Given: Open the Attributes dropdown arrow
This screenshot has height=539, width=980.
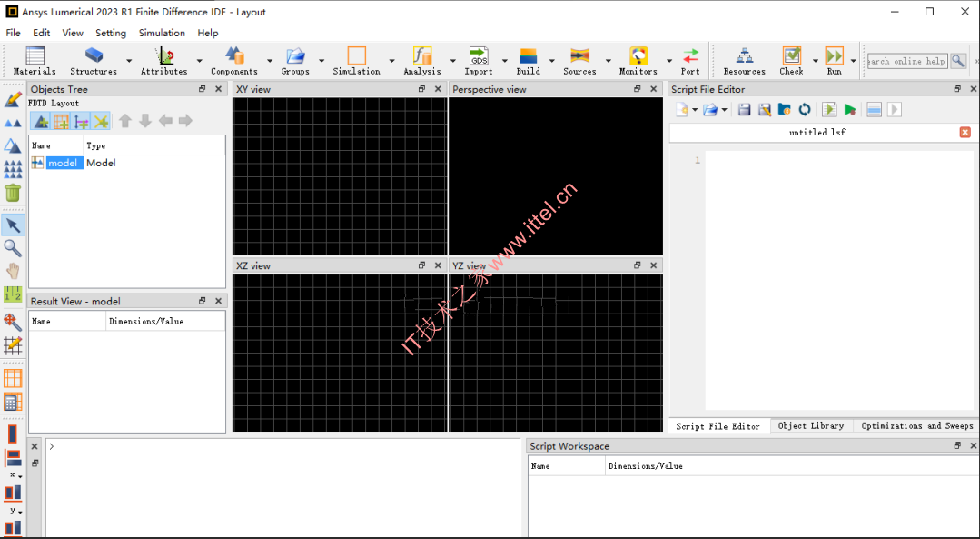Looking at the screenshot, I should tap(200, 61).
